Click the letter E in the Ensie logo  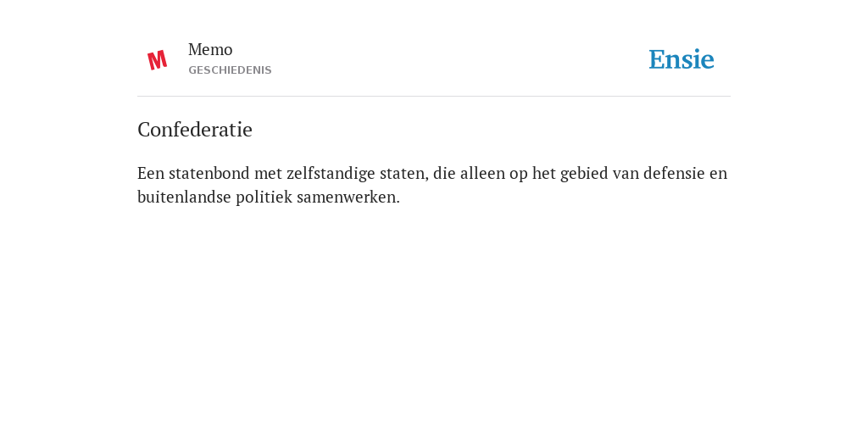(657, 59)
